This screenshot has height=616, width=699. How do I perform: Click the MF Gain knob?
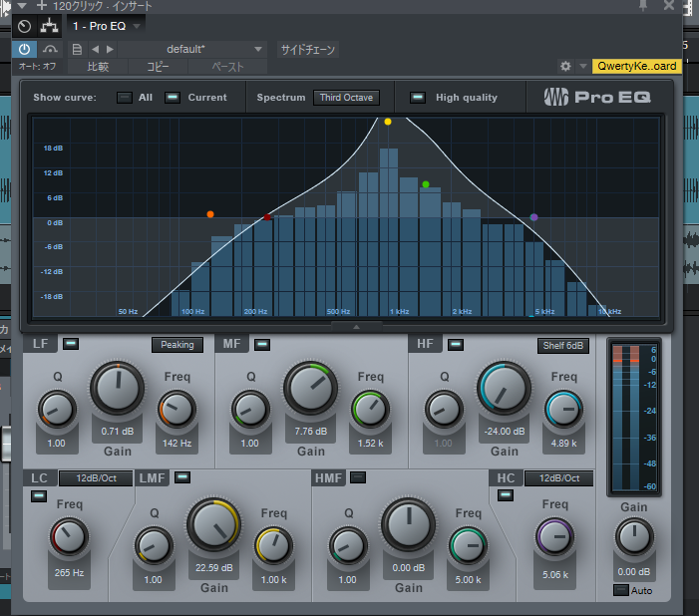(x=311, y=388)
